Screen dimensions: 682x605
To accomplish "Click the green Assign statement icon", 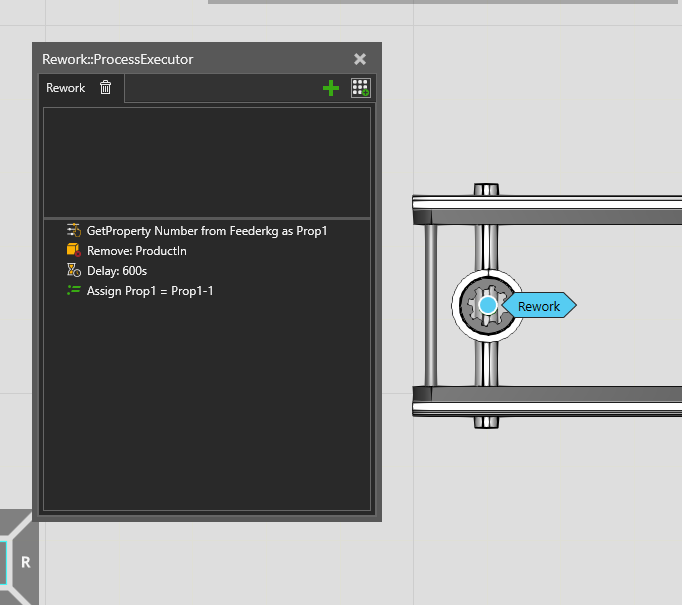I will (73, 291).
